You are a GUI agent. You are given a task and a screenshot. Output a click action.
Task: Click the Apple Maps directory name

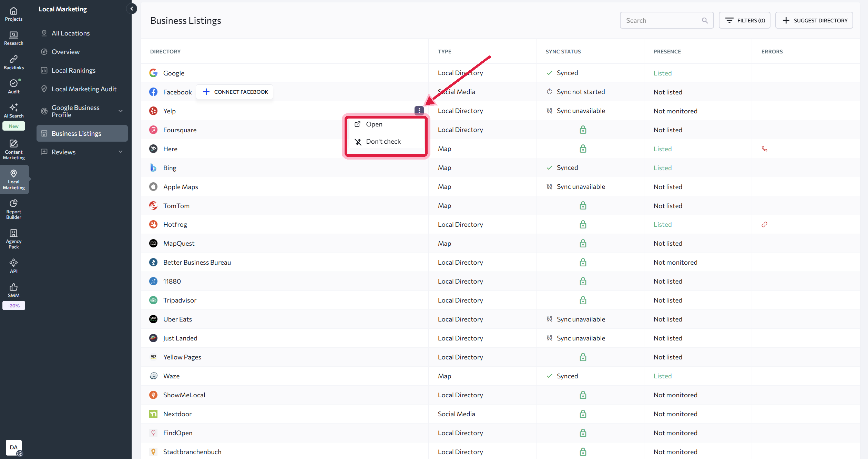coord(181,187)
